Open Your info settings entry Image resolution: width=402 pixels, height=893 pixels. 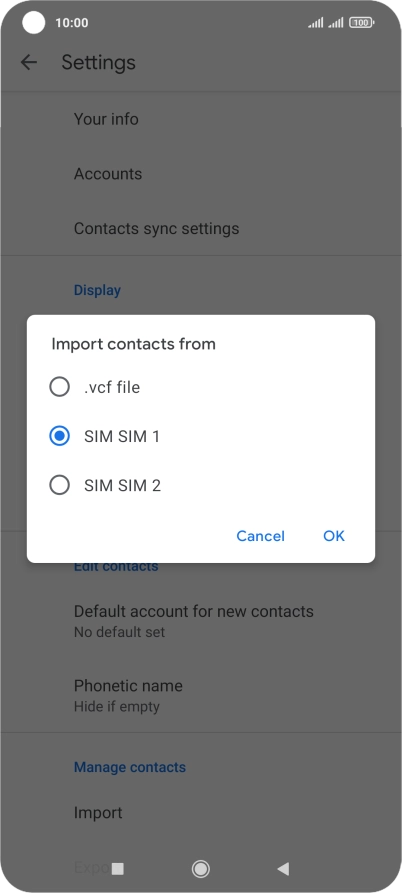pyautogui.click(x=201, y=119)
